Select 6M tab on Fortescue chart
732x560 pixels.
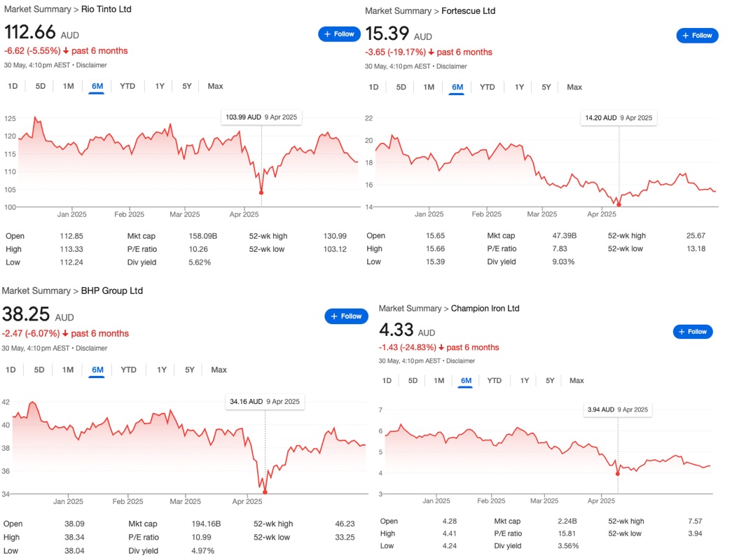tap(457, 87)
